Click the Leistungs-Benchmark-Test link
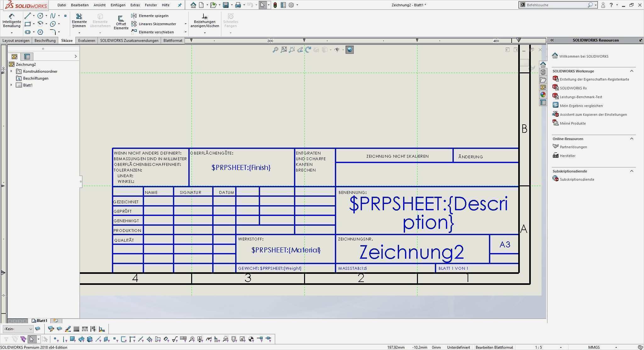The image size is (644, 350). click(x=580, y=97)
